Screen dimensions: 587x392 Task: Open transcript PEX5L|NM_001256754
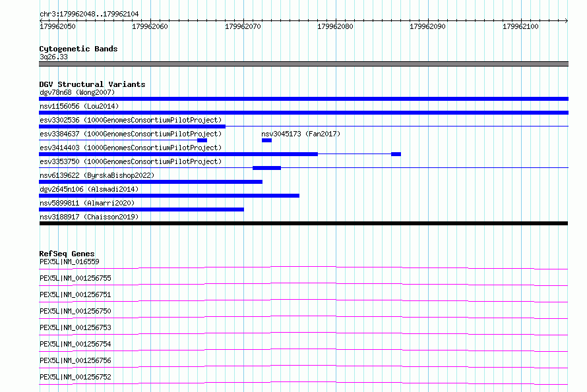coord(75,344)
